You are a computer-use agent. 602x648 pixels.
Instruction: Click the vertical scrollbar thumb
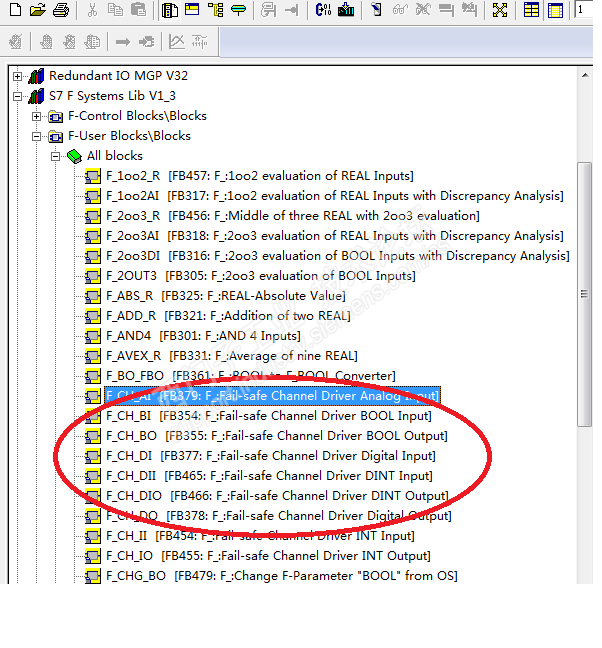click(x=585, y=294)
